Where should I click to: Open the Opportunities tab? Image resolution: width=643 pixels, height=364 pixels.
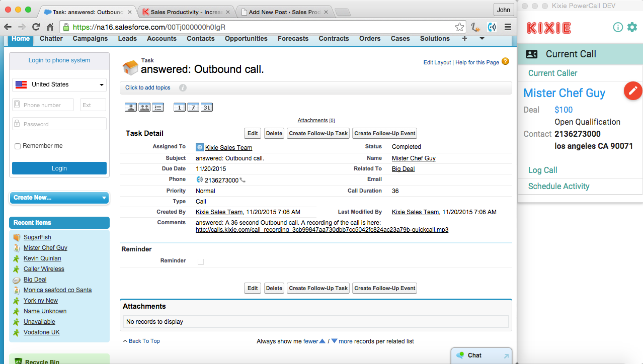(246, 38)
